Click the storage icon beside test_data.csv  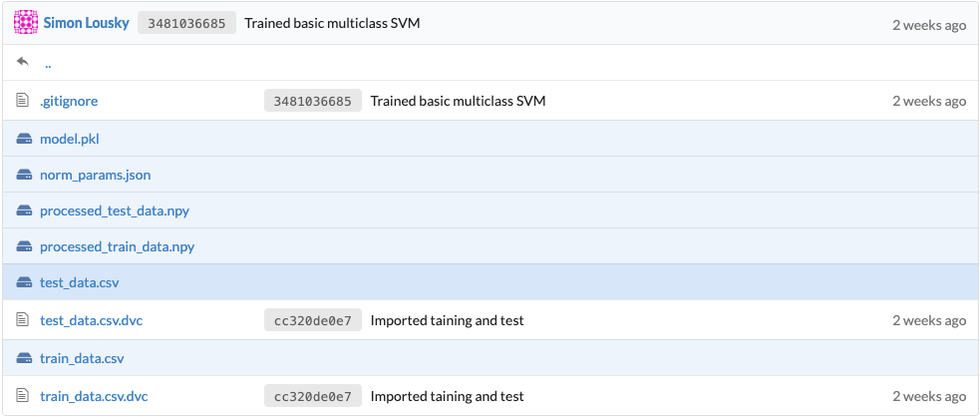25,282
